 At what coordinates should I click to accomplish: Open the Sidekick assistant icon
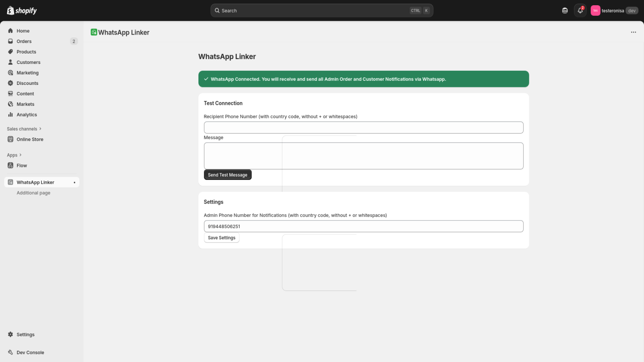565,10
